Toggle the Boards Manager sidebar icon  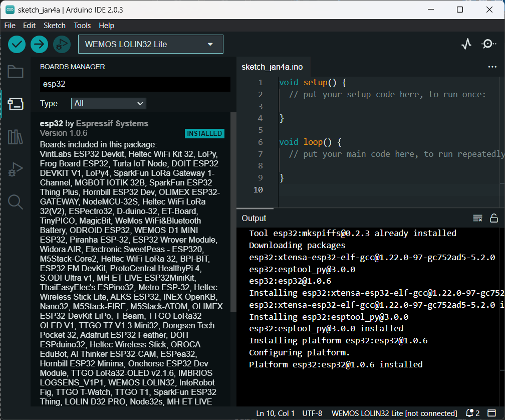16,104
